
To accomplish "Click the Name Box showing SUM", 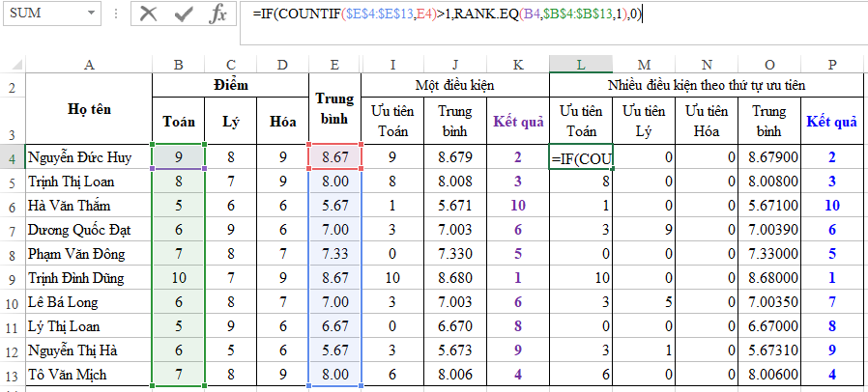I will click(43, 14).
